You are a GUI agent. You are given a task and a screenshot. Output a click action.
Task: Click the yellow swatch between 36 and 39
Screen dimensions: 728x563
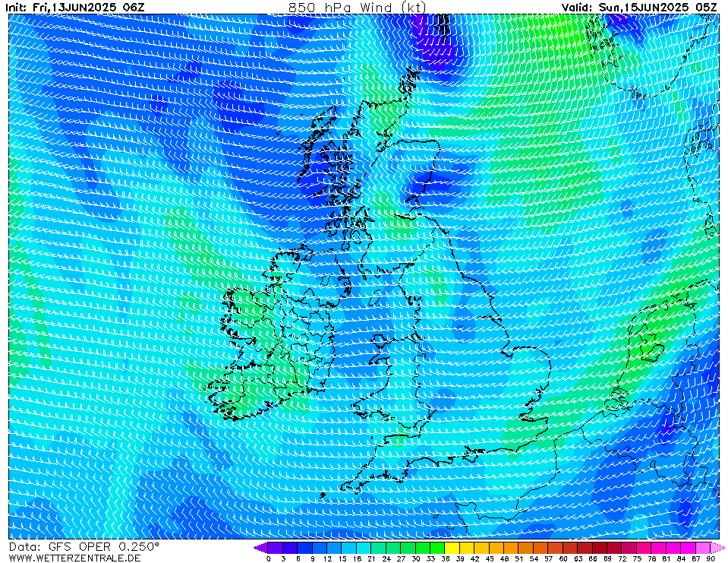point(452,548)
